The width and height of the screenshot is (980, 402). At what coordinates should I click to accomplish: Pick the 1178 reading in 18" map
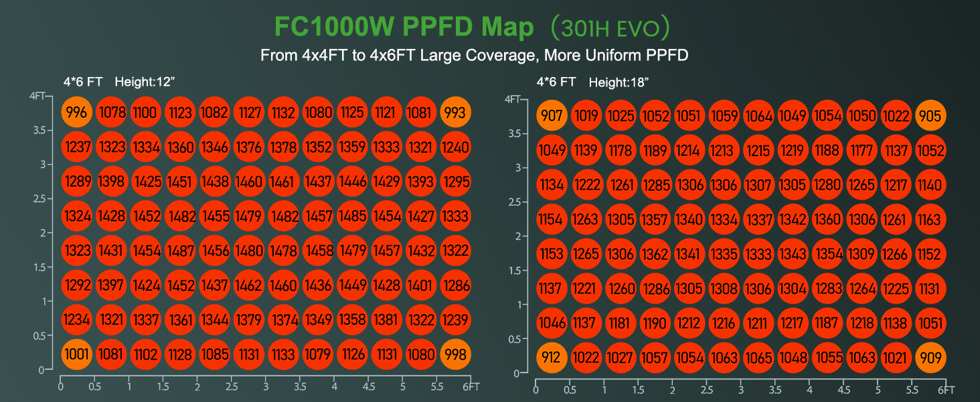(621, 151)
